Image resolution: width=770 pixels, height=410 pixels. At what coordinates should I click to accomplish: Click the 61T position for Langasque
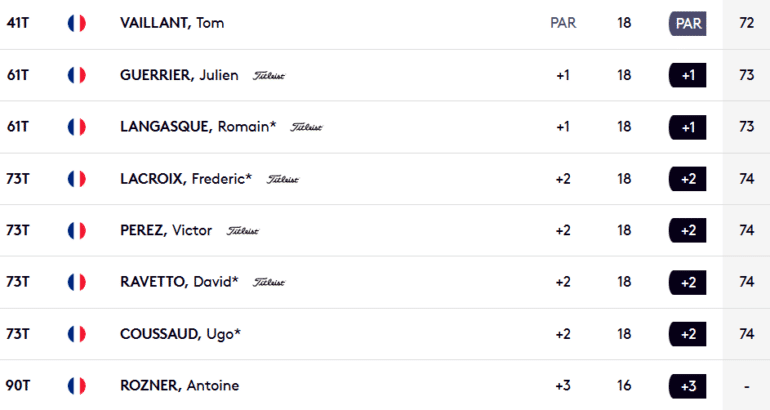click(x=18, y=127)
